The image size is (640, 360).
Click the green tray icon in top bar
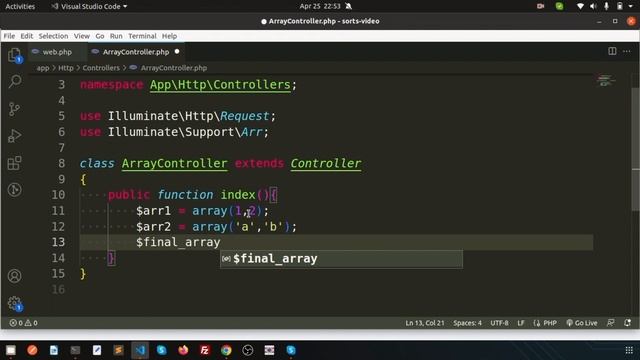[559, 6]
